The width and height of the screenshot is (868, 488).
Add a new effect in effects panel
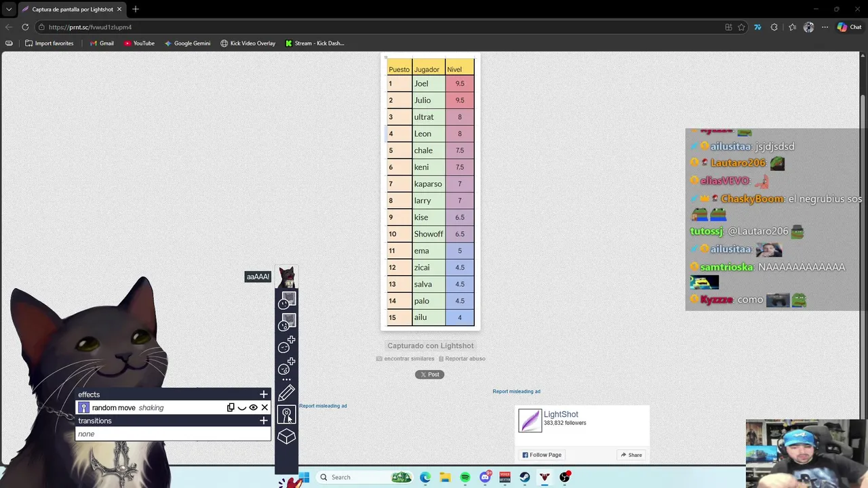tap(264, 394)
